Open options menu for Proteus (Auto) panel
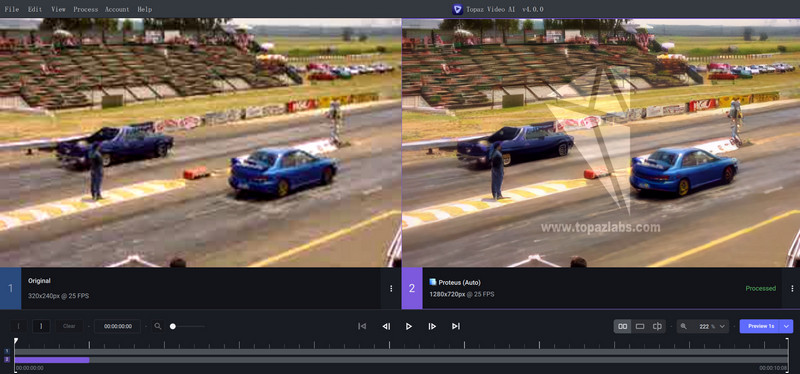This screenshot has height=374, width=800. (x=792, y=288)
